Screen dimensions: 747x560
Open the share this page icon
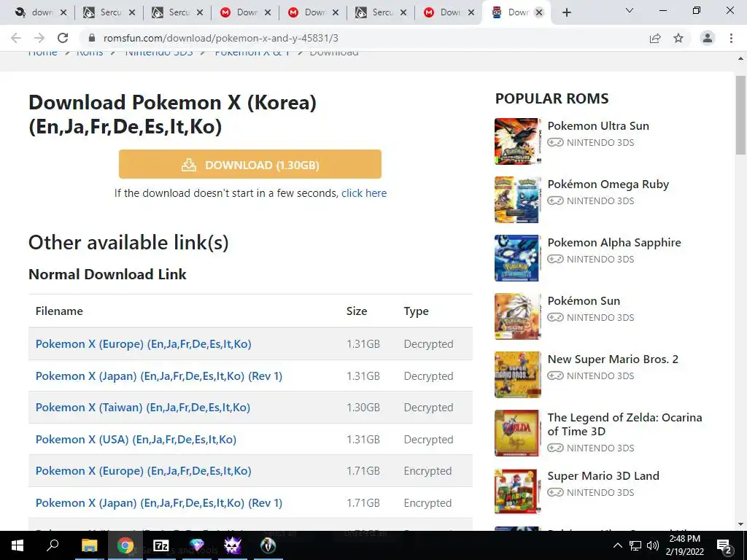[x=655, y=38]
